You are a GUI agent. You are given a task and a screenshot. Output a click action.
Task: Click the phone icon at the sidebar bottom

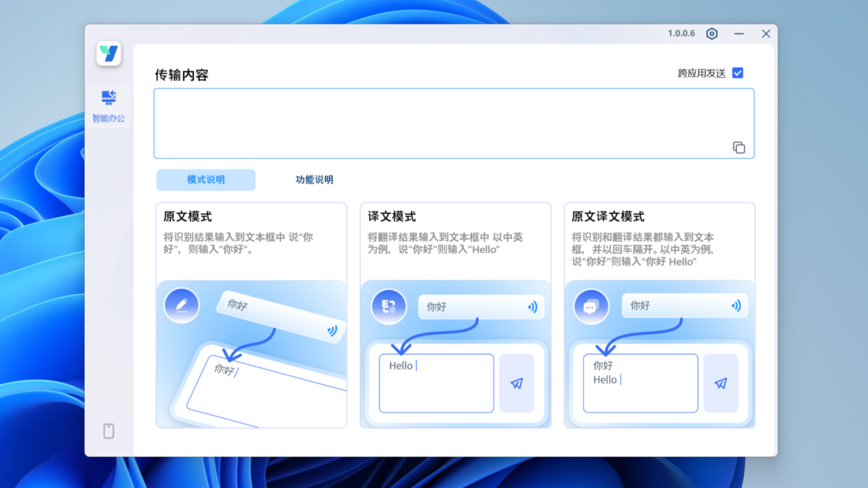(108, 430)
